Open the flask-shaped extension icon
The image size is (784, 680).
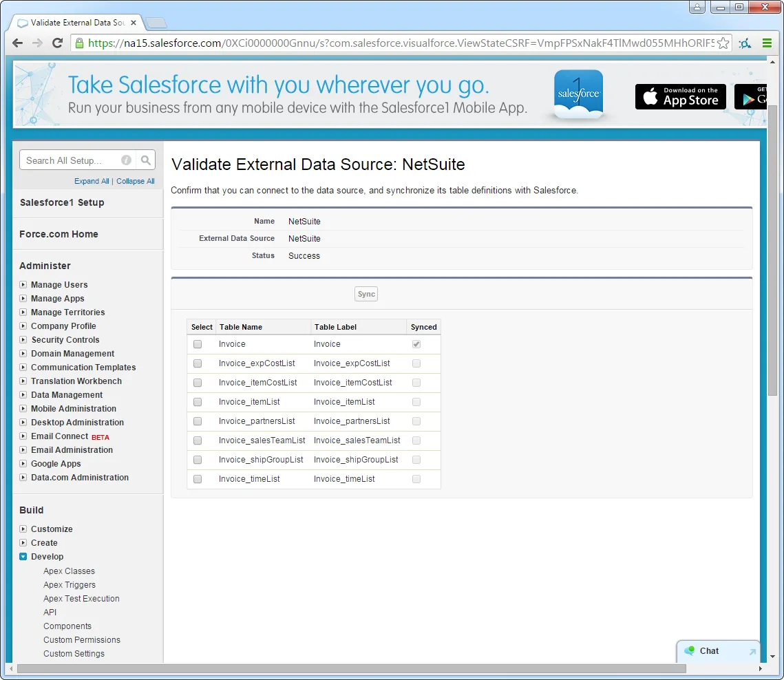[x=744, y=43]
